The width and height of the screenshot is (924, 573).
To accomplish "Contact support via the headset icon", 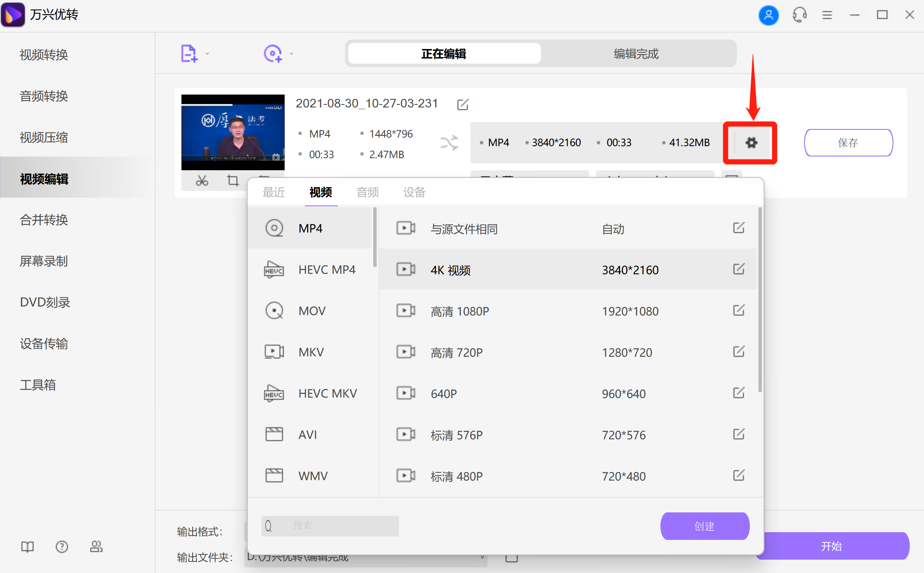I will (799, 15).
